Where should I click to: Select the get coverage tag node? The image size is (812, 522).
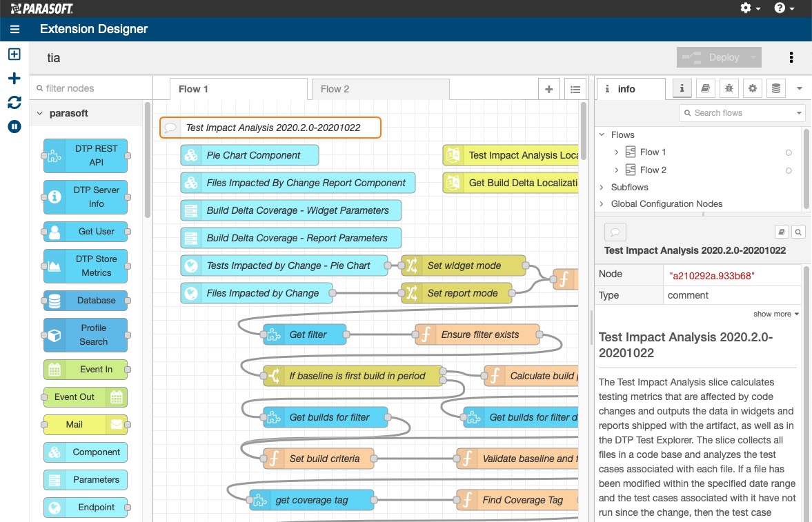coord(312,500)
